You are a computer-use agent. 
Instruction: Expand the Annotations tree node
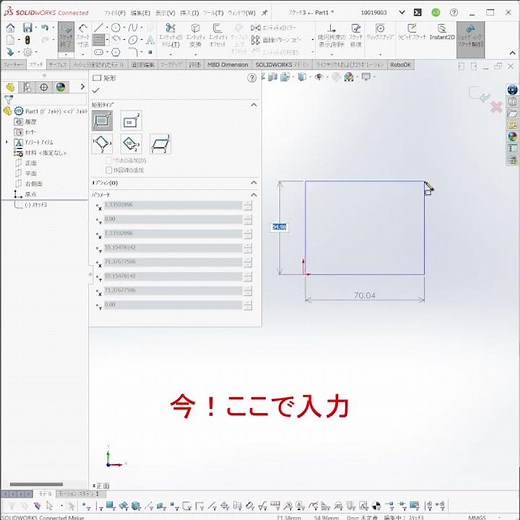[x=6, y=142]
